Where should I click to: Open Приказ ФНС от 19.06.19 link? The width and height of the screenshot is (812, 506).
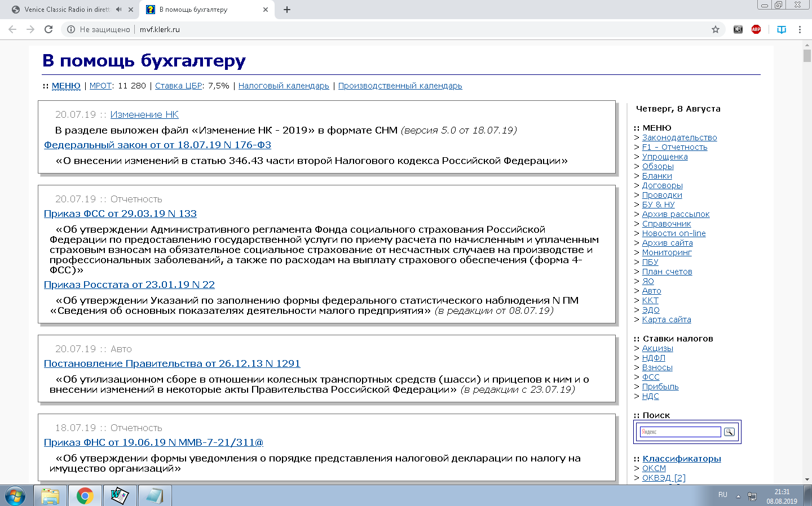(153, 442)
